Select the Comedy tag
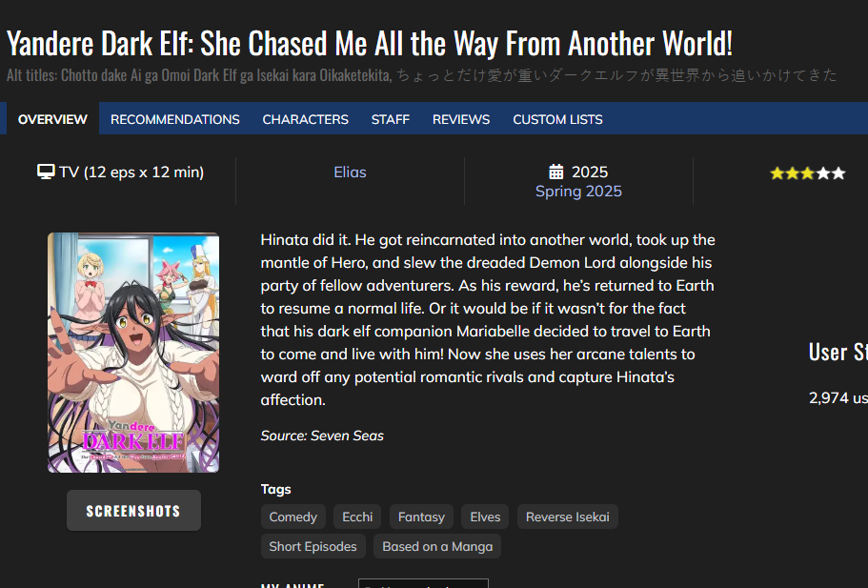The image size is (868, 588). click(293, 517)
